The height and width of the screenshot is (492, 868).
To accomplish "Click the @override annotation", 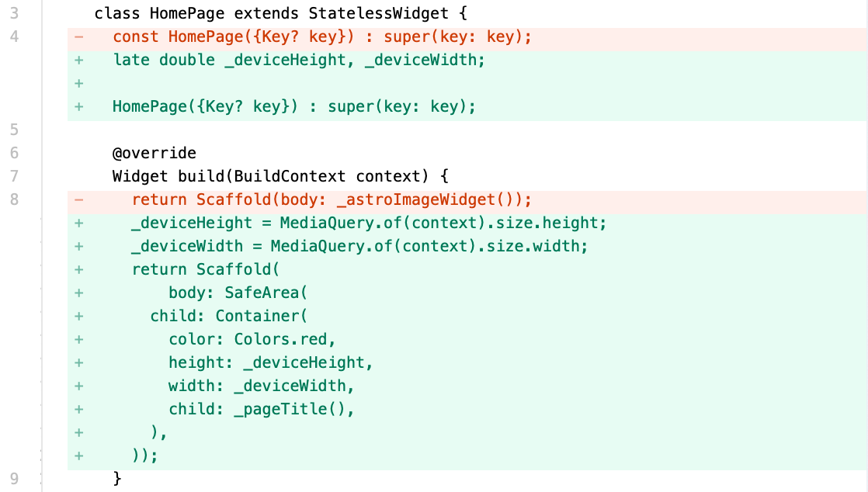I will (155, 153).
